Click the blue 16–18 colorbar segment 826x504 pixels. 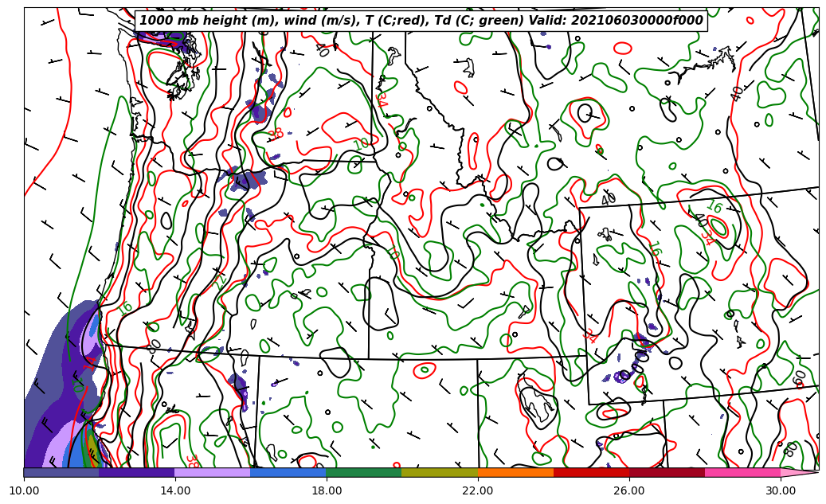pos(288,472)
